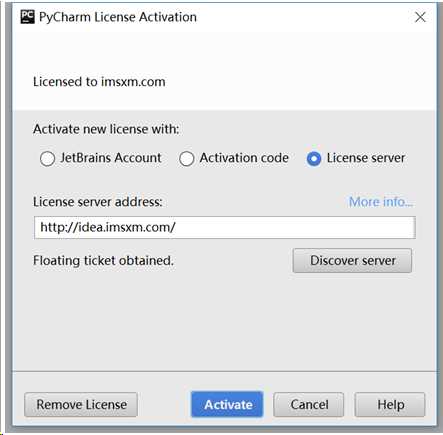Click the 'Activate new license with:' heading
This screenshot has width=443, height=435.
click(x=106, y=129)
